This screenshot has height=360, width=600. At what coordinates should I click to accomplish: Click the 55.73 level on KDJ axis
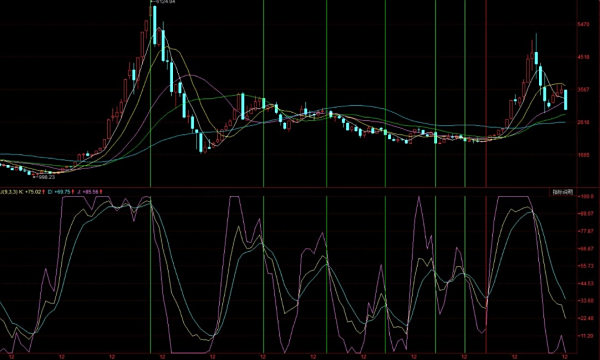coord(587,266)
